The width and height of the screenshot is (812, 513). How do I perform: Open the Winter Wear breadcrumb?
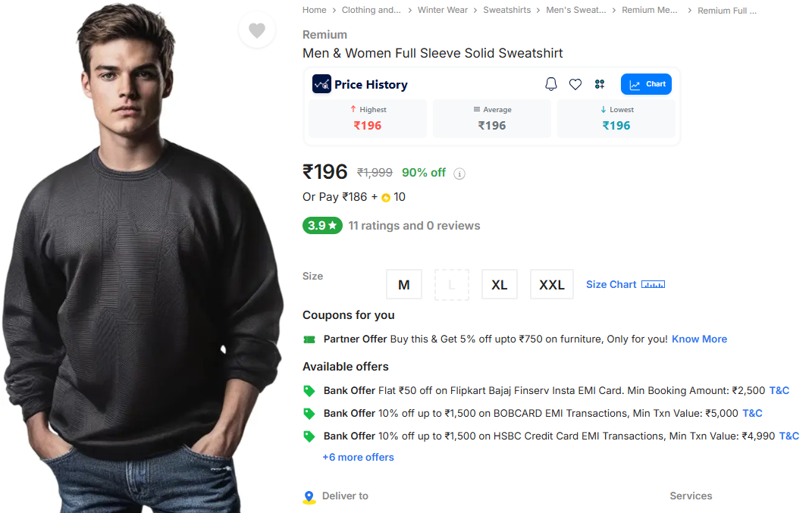(443, 10)
